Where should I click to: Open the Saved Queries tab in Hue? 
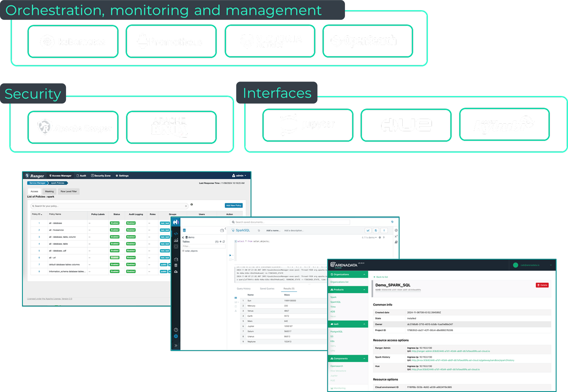point(267,289)
